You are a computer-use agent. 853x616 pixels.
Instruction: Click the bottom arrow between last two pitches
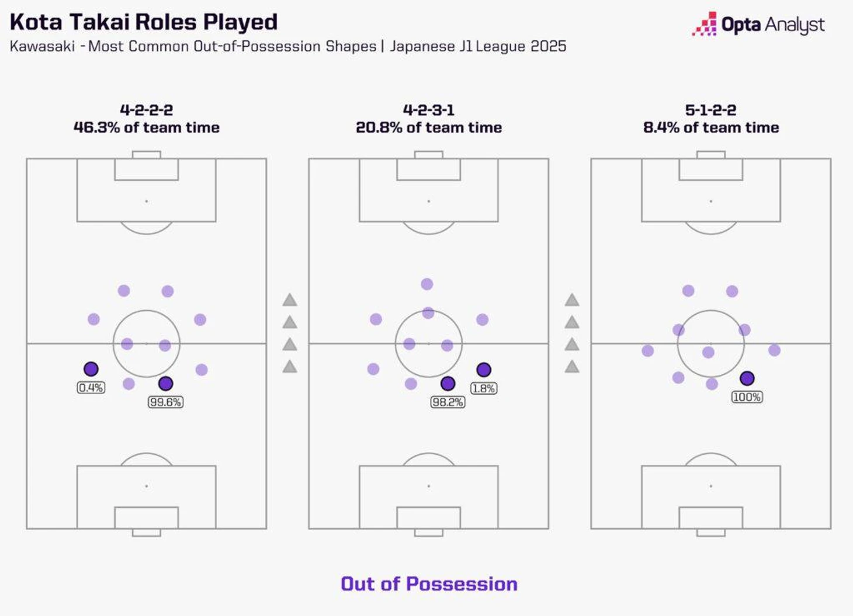(x=572, y=367)
